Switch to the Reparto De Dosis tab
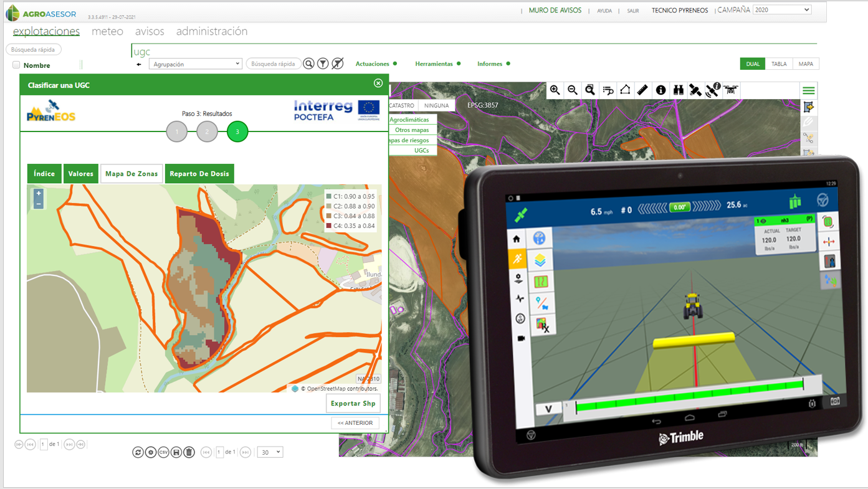The image size is (868, 489). click(199, 174)
